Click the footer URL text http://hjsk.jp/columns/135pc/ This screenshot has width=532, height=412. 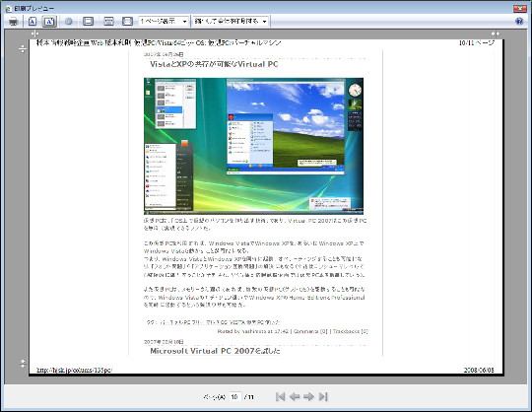point(74,370)
